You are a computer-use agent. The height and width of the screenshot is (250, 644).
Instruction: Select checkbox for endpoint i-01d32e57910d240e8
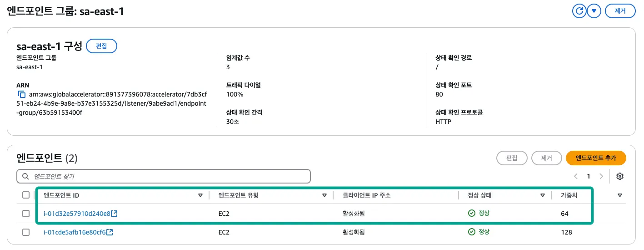pyautogui.click(x=26, y=214)
